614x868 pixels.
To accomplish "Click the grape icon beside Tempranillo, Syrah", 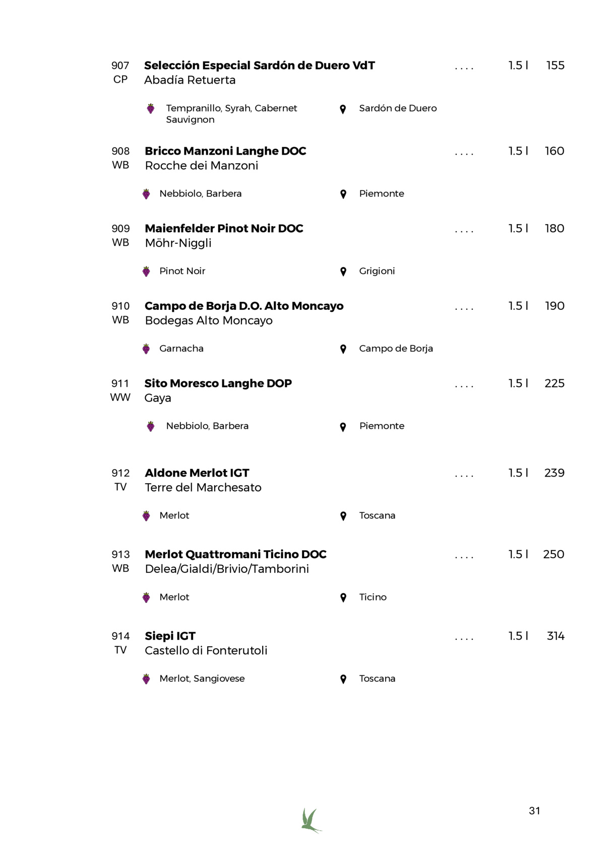I will 150,108.
